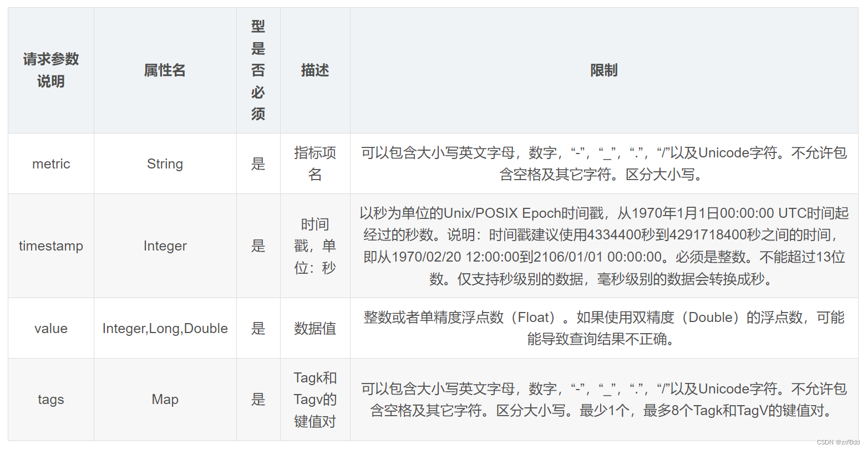Click the 是否必须 column header

pos(258,70)
